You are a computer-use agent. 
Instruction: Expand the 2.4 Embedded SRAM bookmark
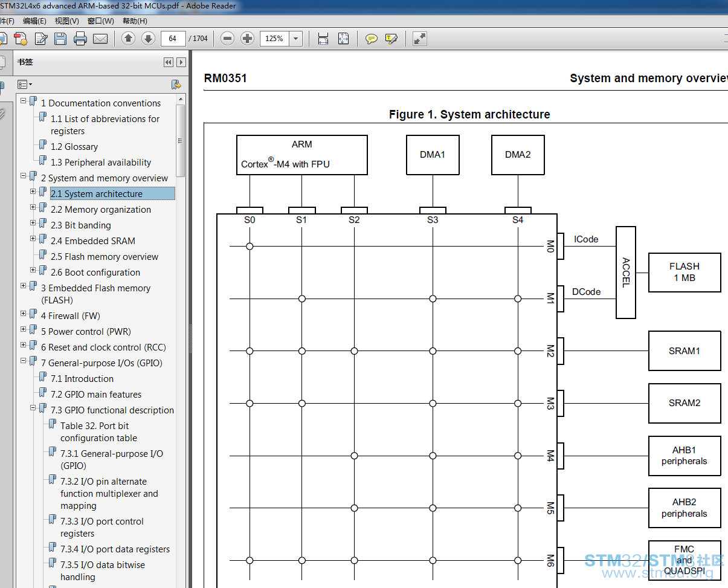coord(33,239)
